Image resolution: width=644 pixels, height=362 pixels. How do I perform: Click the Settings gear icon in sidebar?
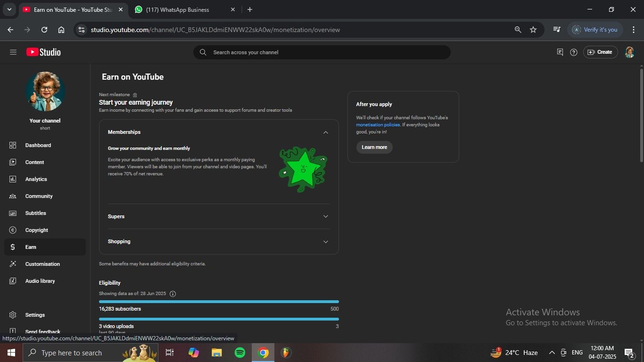(13, 315)
